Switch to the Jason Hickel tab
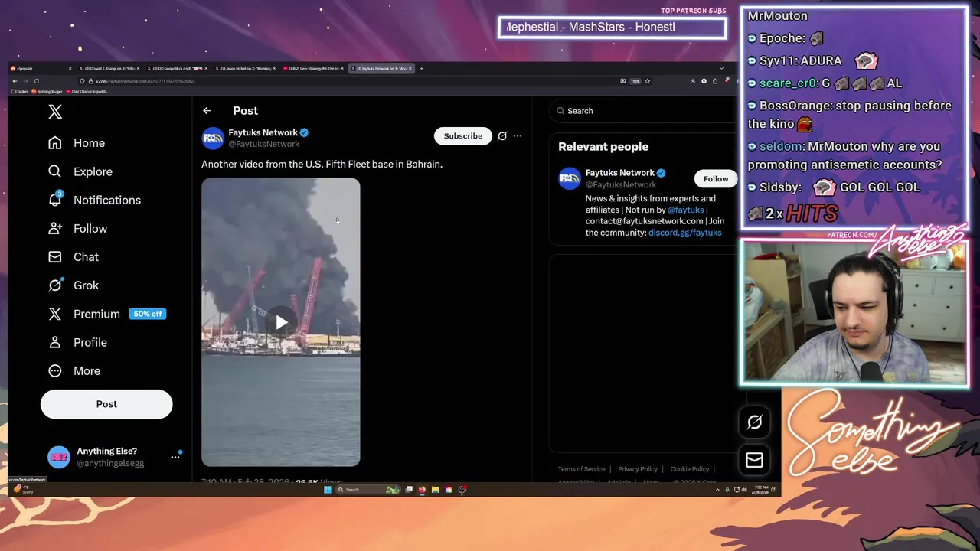The image size is (980, 551). (243, 68)
